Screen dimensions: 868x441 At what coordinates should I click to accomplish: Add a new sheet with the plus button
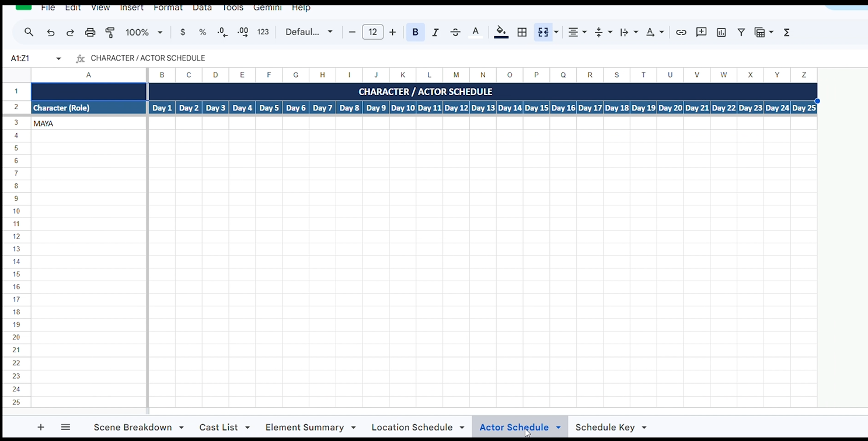click(x=40, y=427)
